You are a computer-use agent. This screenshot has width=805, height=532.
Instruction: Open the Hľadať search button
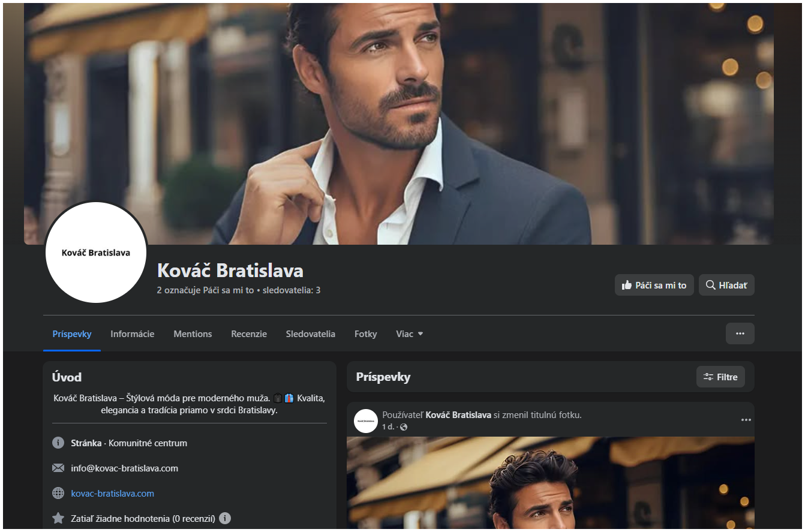coord(726,285)
